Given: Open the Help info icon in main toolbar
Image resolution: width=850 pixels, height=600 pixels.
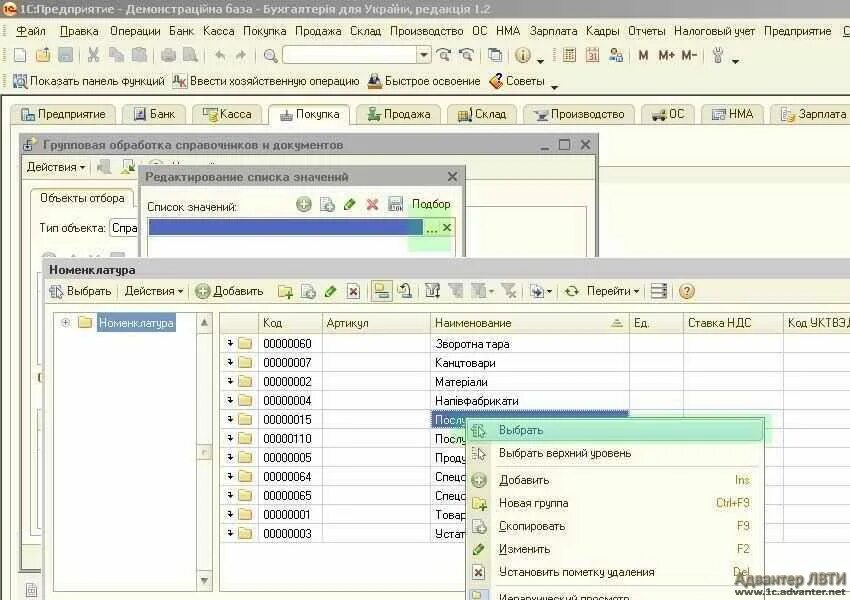Looking at the screenshot, I should tap(523, 55).
